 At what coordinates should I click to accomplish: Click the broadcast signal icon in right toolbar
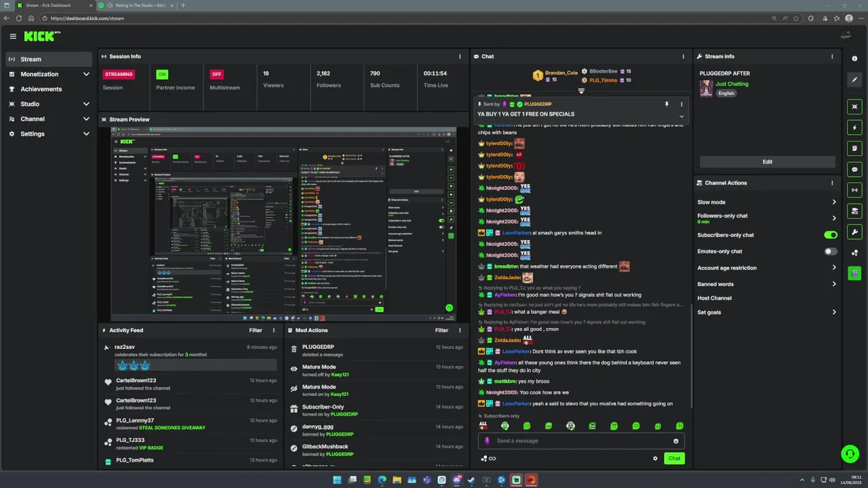pyautogui.click(x=854, y=190)
